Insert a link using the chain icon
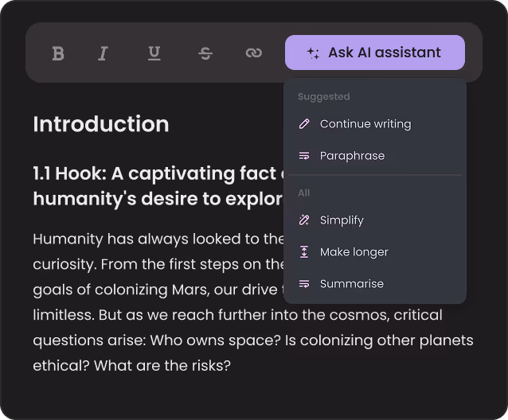The height and width of the screenshot is (420, 508). pyautogui.click(x=254, y=52)
